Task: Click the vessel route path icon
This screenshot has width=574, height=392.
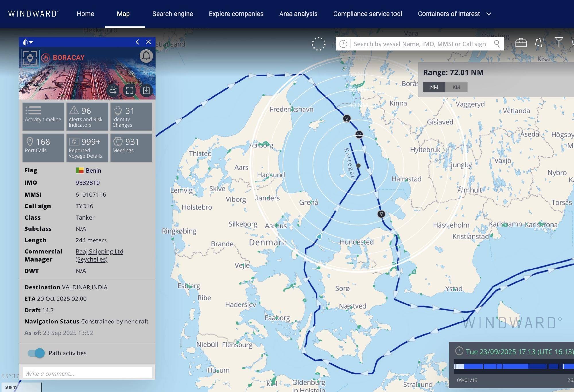Action: tap(113, 91)
